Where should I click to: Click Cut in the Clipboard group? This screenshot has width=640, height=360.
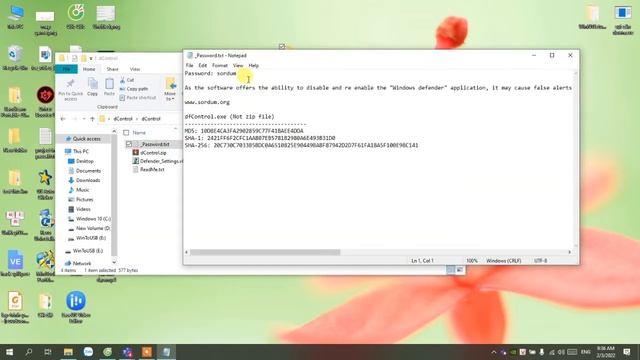[x=127, y=80]
